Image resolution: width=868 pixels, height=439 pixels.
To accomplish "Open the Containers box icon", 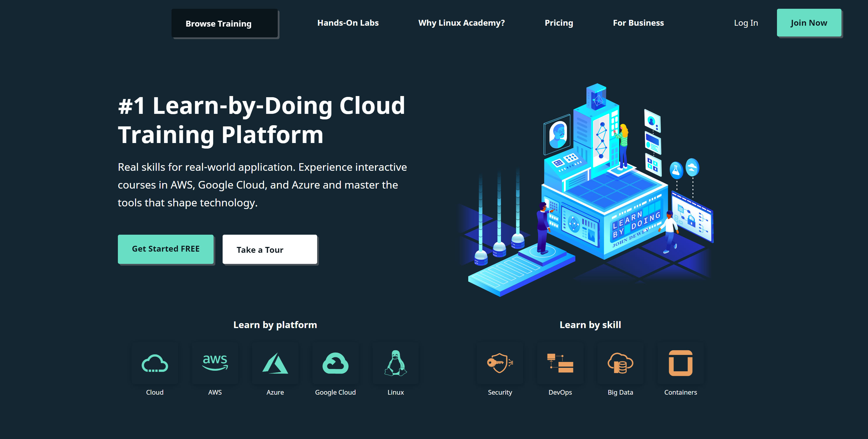I will point(680,363).
